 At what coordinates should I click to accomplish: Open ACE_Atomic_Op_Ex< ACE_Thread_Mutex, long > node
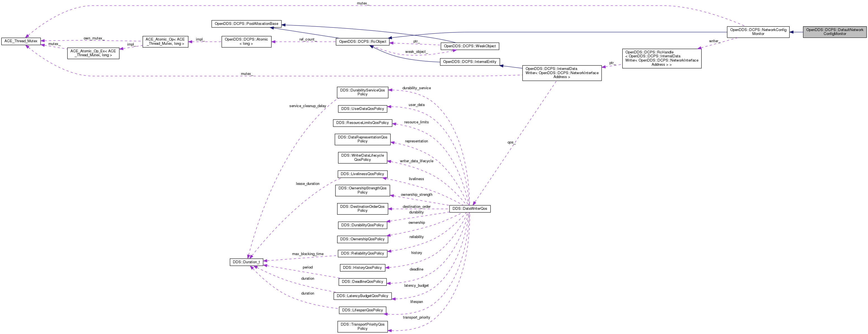tap(93, 53)
